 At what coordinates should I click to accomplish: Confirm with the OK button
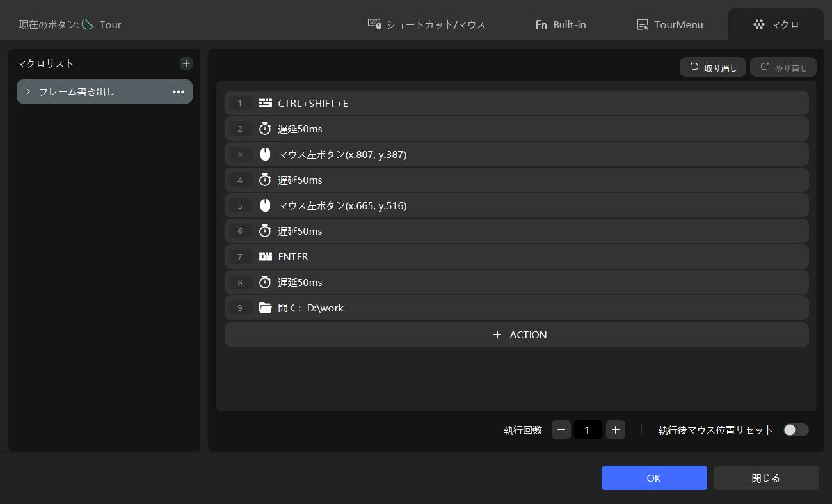tap(654, 478)
